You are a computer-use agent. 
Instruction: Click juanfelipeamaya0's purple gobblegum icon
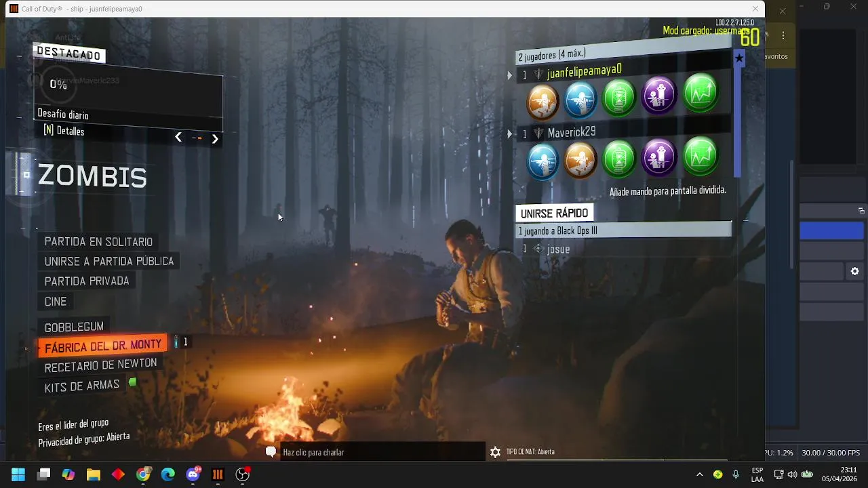tap(659, 94)
